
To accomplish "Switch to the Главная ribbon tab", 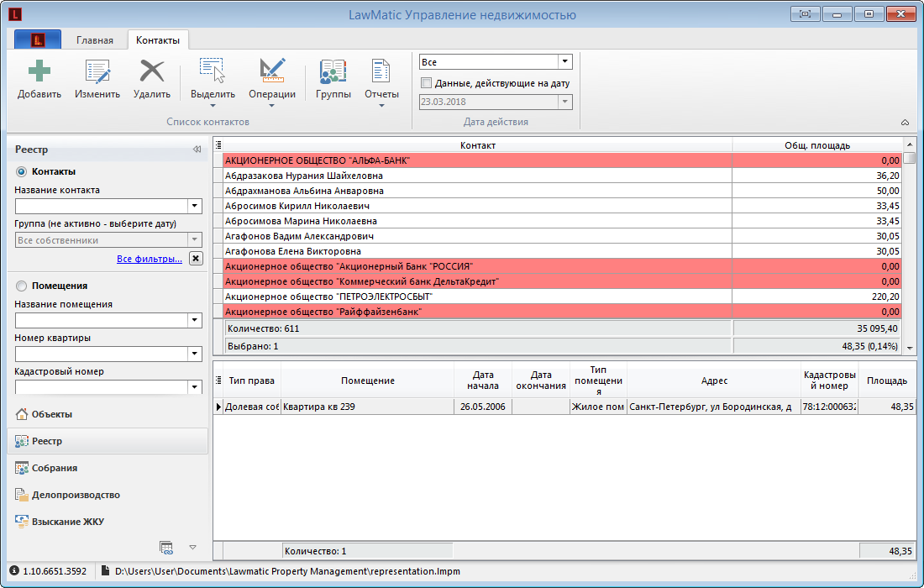I will 95,40.
